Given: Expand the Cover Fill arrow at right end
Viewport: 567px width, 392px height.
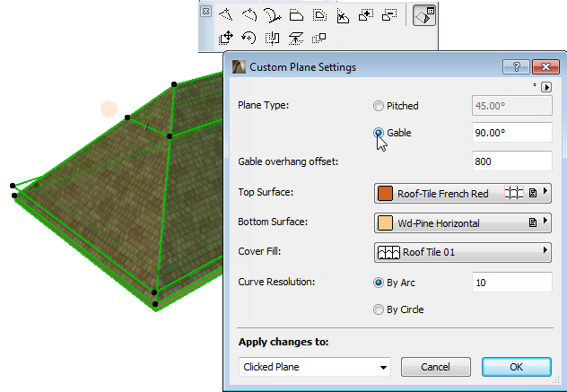Looking at the screenshot, I should tap(545, 250).
